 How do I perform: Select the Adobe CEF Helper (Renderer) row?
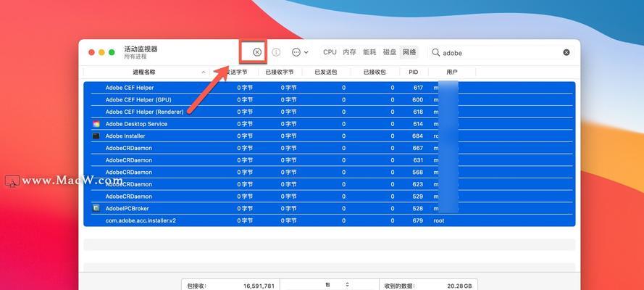[x=330, y=112]
